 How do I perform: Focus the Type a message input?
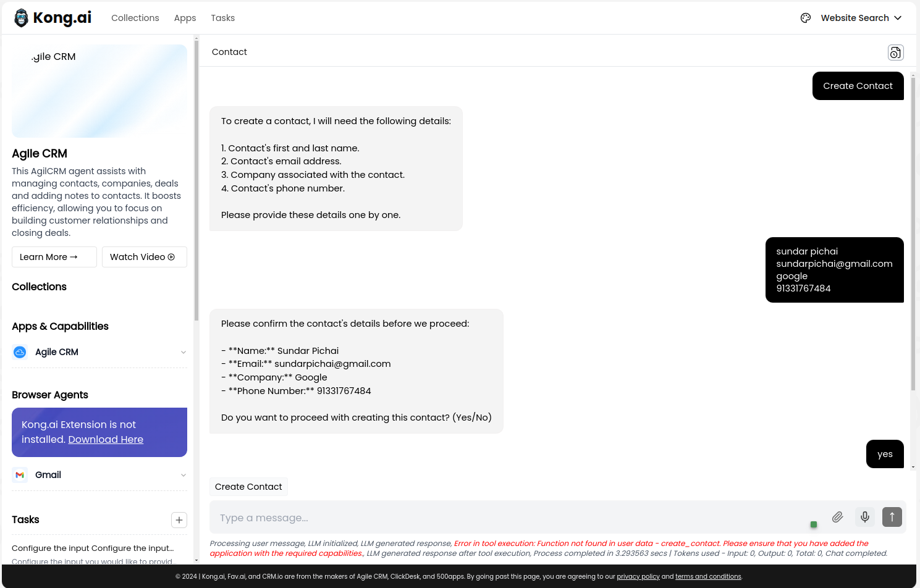pos(513,518)
